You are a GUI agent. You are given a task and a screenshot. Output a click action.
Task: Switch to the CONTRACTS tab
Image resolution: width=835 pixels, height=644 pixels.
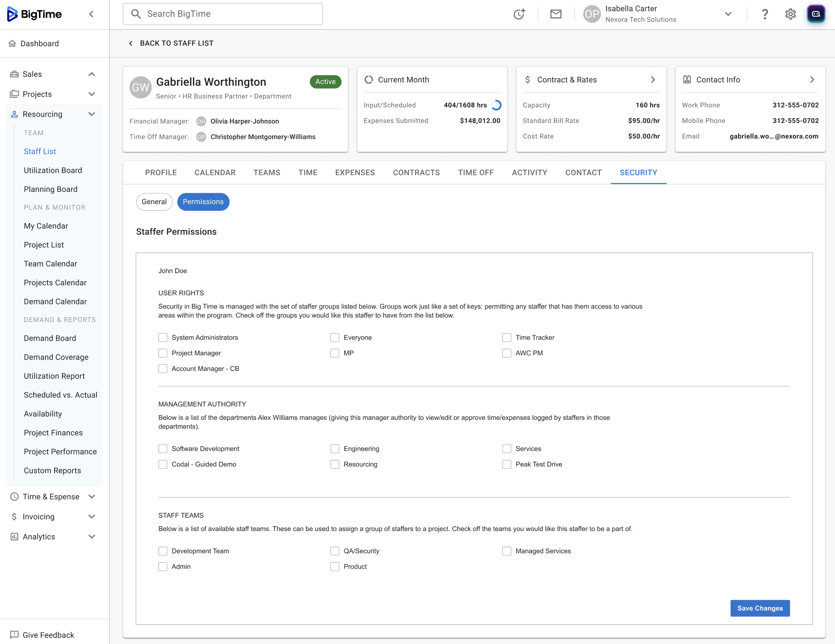click(416, 172)
